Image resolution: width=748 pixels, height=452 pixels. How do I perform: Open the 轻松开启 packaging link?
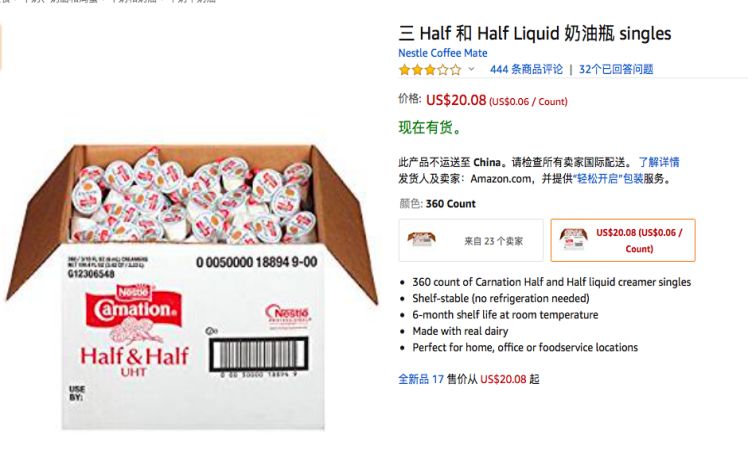pos(609,179)
